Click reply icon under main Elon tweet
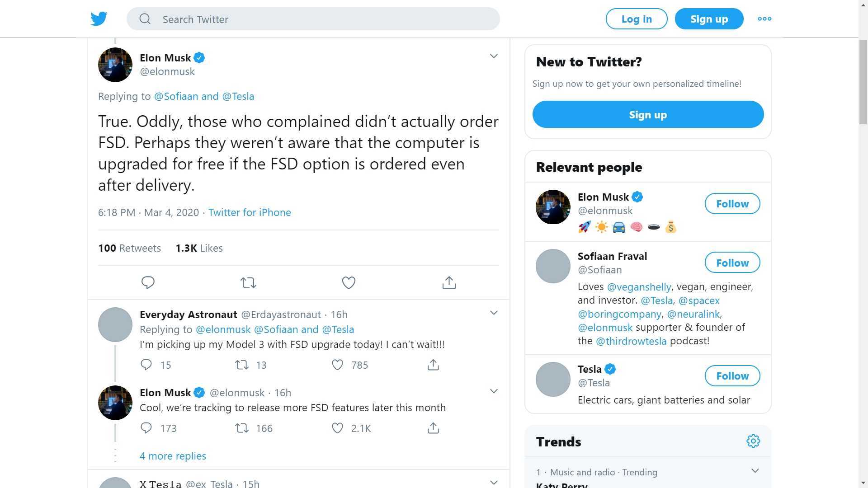The image size is (868, 488). tap(148, 283)
